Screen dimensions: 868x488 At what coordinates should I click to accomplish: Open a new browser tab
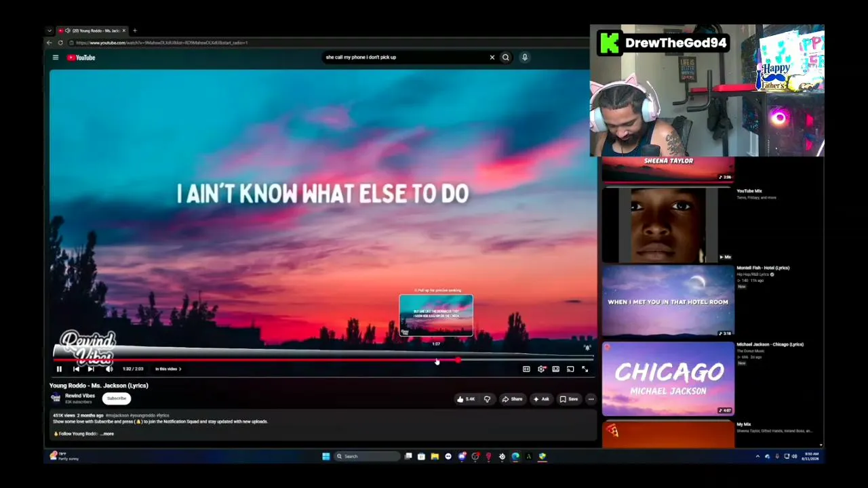134,30
